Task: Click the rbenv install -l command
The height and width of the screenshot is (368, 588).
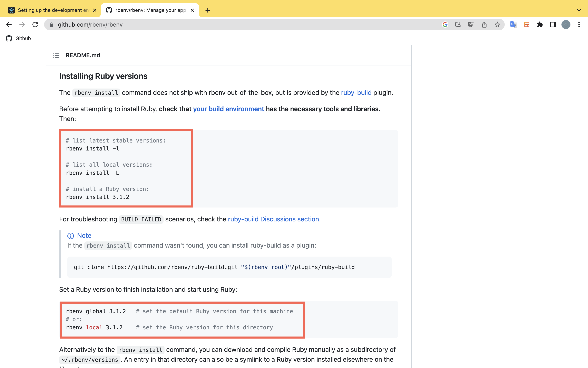Action: click(x=92, y=148)
